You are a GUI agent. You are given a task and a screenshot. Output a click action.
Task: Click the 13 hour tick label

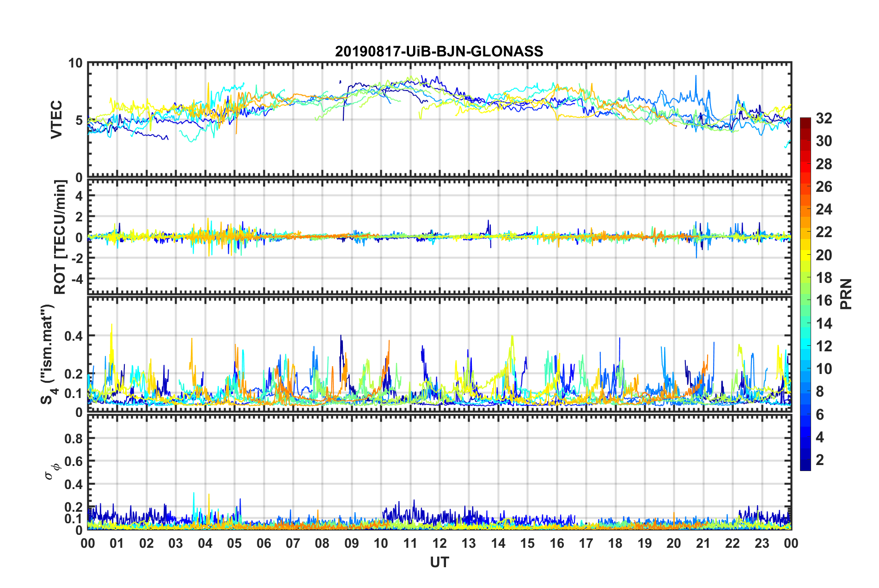pyautogui.click(x=469, y=543)
